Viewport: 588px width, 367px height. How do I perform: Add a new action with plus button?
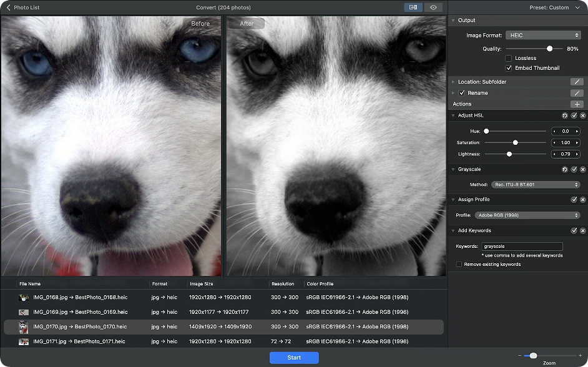click(x=577, y=104)
